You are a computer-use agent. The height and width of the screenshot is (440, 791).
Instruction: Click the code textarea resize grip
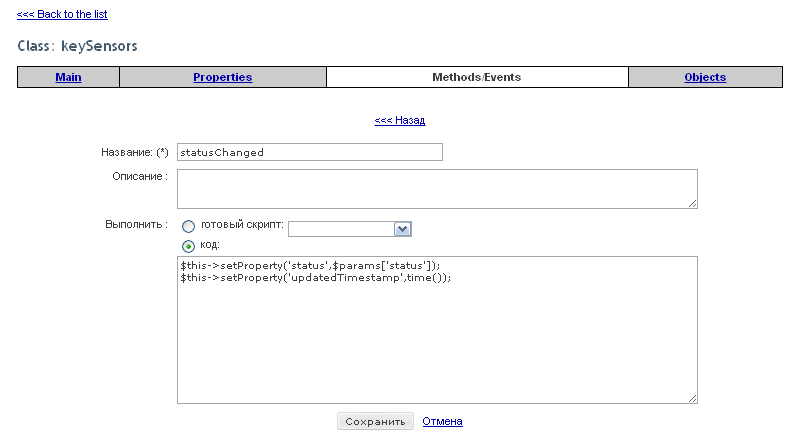tap(693, 399)
